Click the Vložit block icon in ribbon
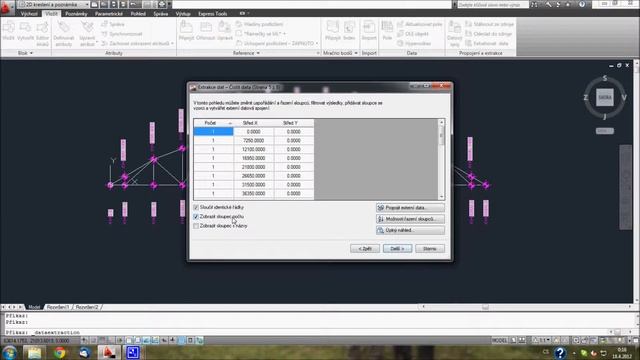This screenshot has height=360, width=640. coord(9,31)
